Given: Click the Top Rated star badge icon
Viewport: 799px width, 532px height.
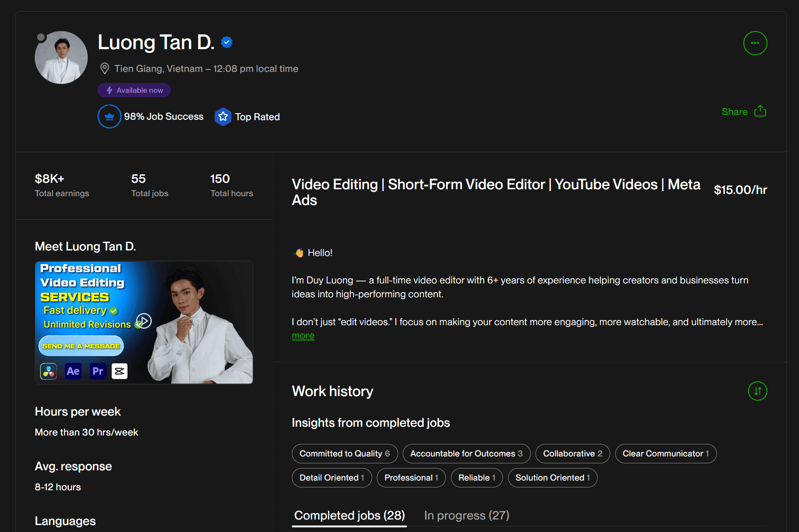Looking at the screenshot, I should pos(223,117).
